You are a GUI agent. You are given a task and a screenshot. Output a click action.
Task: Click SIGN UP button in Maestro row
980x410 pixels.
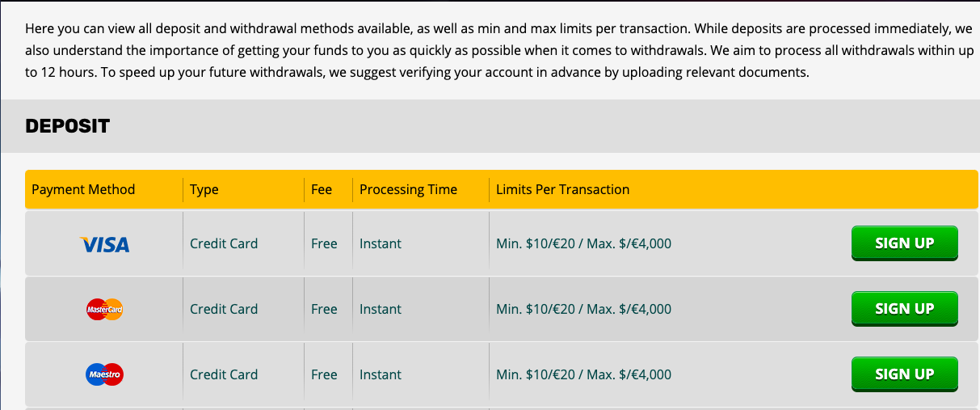(x=904, y=374)
